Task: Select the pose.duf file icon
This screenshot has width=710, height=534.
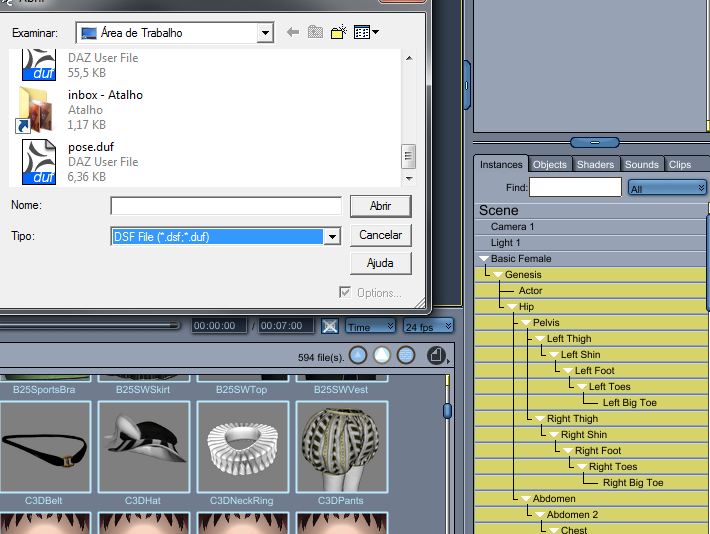Action: (x=38, y=162)
